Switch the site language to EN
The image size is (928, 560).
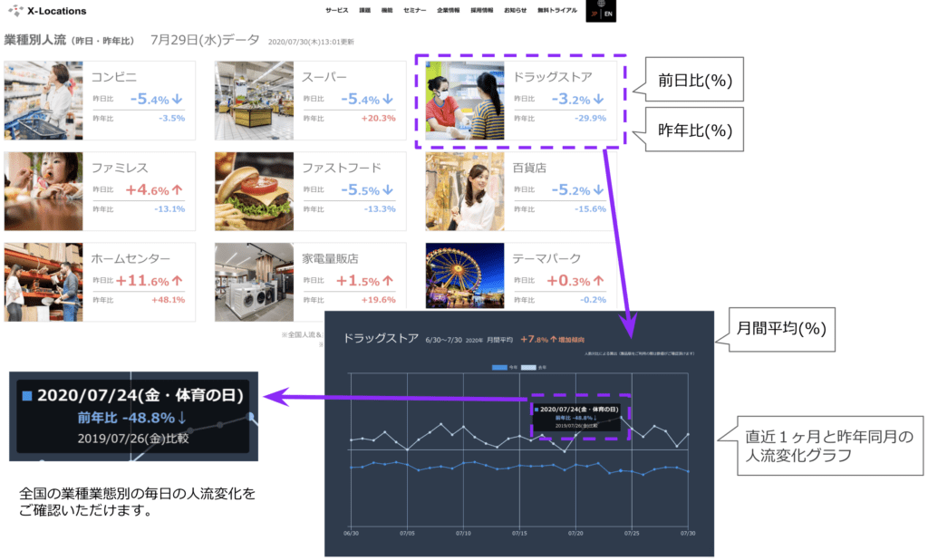click(608, 14)
